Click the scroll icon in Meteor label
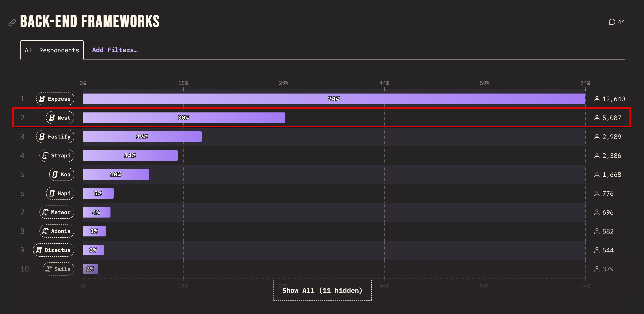The width and height of the screenshot is (644, 314). tap(45, 212)
